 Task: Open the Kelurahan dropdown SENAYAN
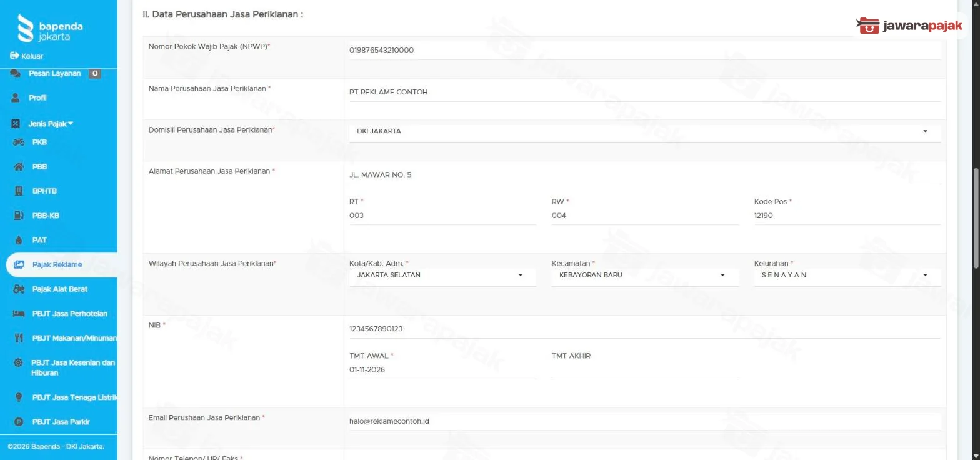pyautogui.click(x=847, y=275)
